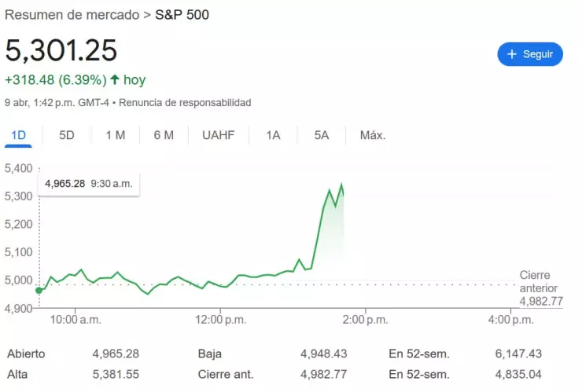Switch to the Máx. tab
Image resolution: width=582 pixels, height=392 pixels.
coord(373,135)
